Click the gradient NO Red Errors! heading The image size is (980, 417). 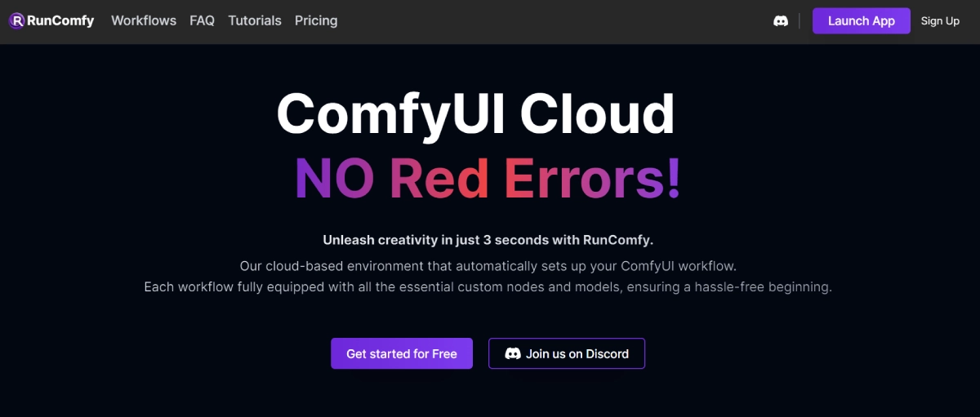(488, 180)
